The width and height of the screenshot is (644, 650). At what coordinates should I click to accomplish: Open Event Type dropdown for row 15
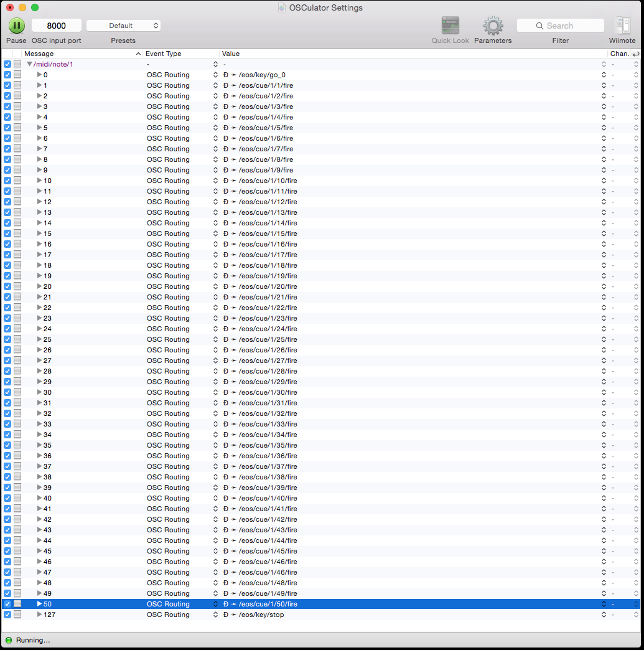point(215,233)
